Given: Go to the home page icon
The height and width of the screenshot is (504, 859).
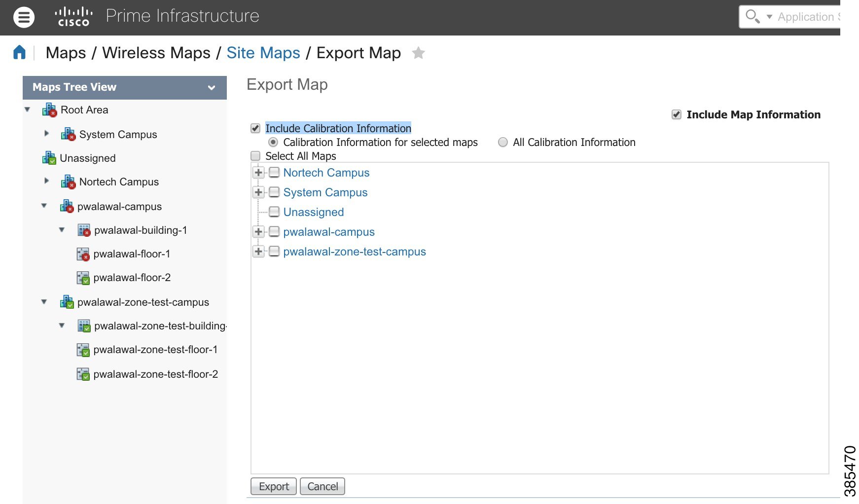Looking at the screenshot, I should pyautogui.click(x=19, y=52).
